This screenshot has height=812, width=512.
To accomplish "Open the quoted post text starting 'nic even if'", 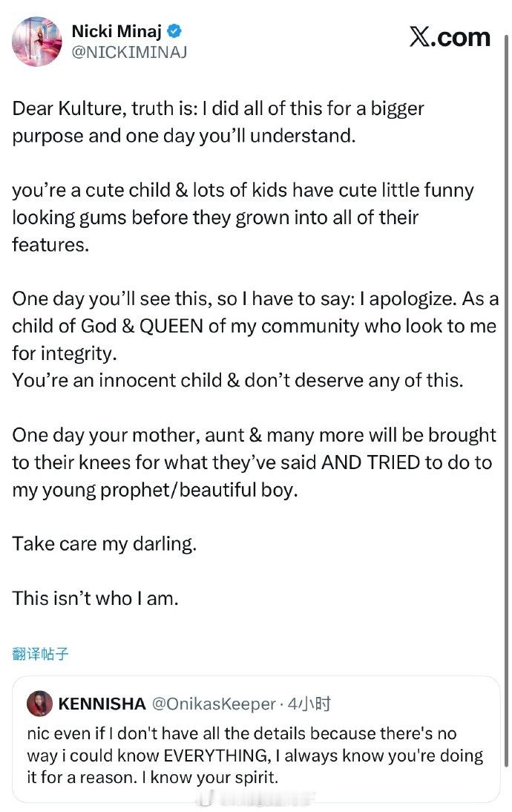I will coord(255,756).
